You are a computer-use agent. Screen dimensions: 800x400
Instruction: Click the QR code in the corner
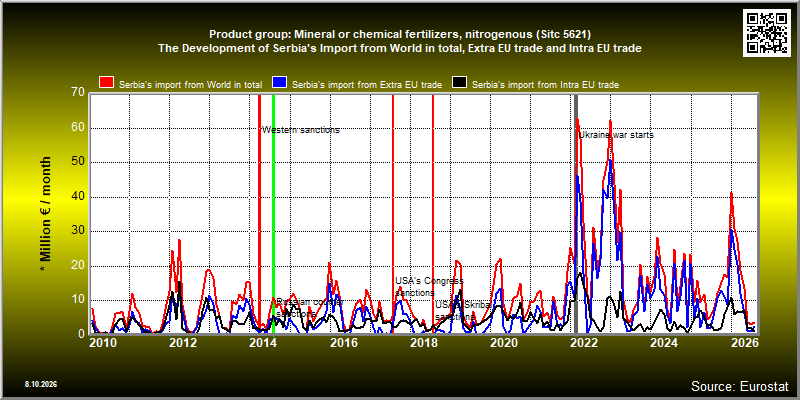(x=767, y=32)
